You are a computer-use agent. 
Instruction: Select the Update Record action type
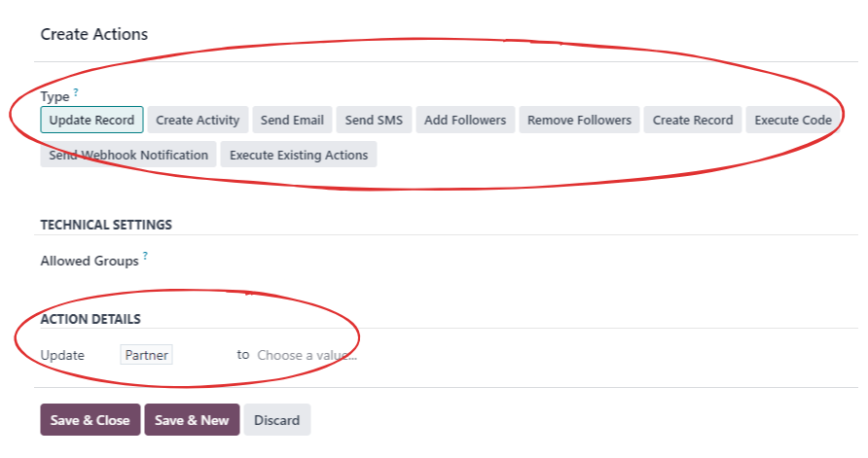[x=91, y=120]
